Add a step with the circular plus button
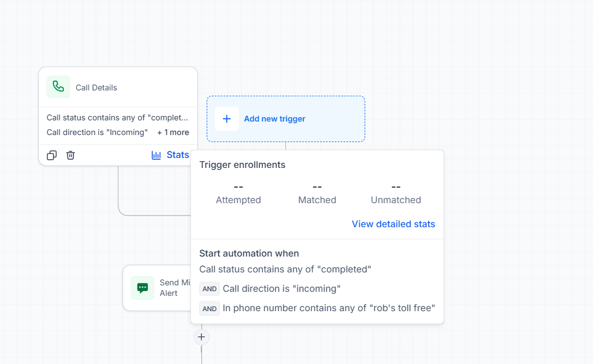 click(201, 337)
